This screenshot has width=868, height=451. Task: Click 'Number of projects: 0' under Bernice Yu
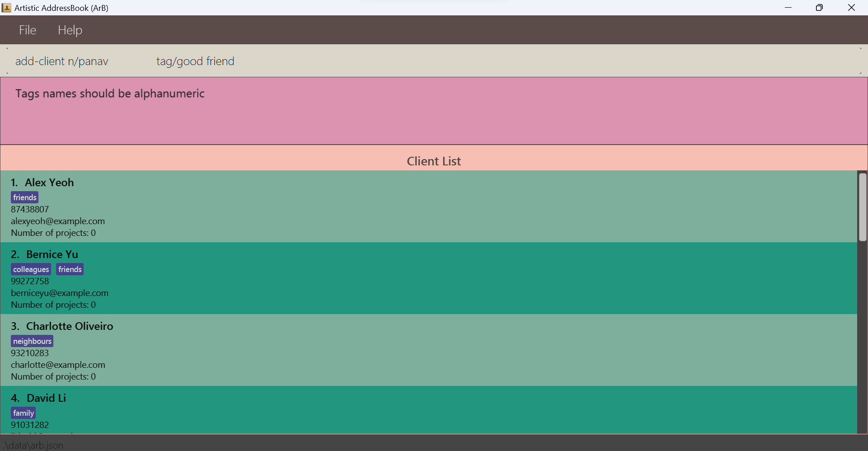[53, 305]
